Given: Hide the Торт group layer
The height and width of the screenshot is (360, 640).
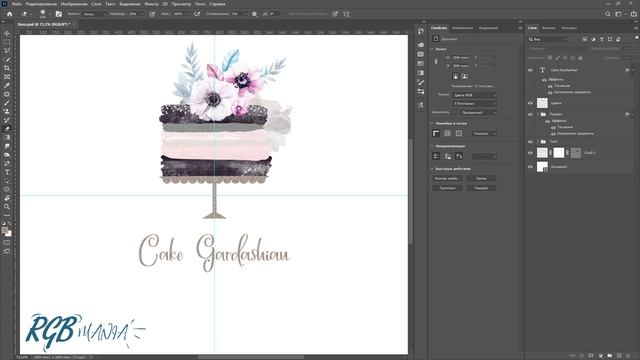Looking at the screenshot, I should pos(530,142).
